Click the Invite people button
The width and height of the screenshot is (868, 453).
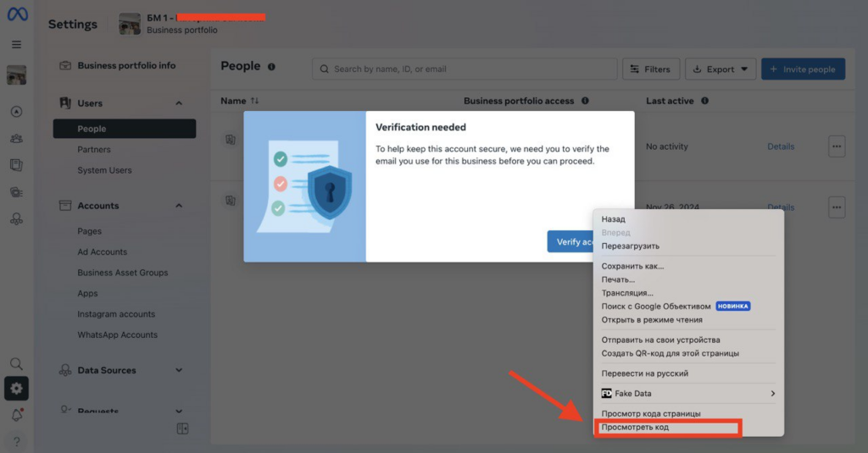click(x=803, y=69)
